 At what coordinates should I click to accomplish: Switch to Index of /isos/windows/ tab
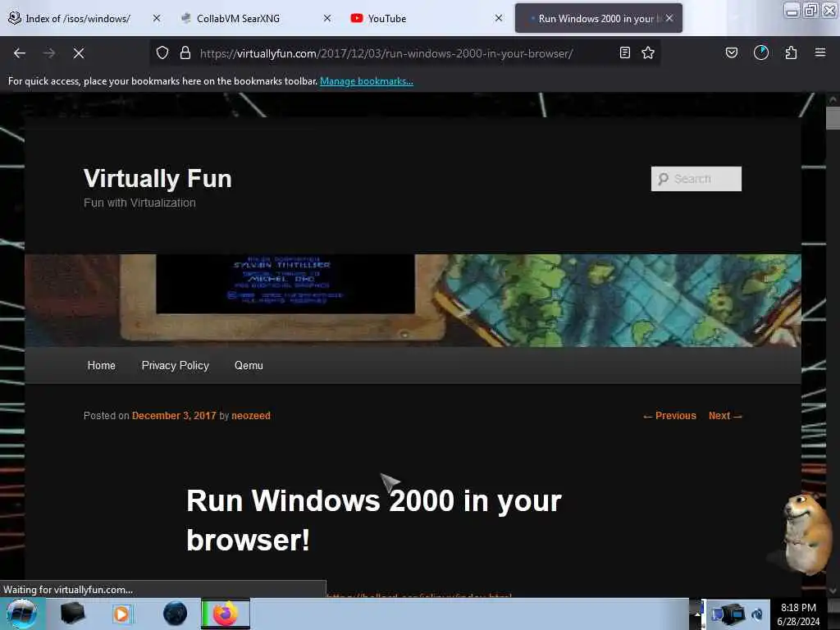(x=77, y=19)
